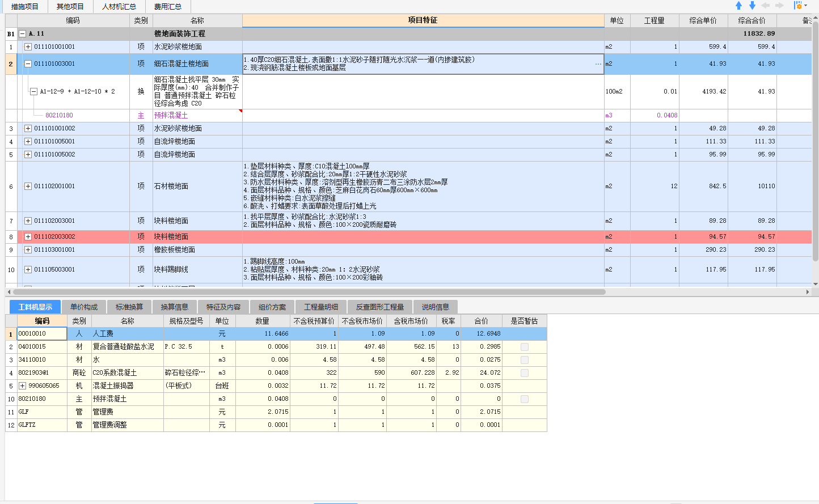
Task: Expand row 011105003001 块料踢脚线
Action: pos(28,270)
